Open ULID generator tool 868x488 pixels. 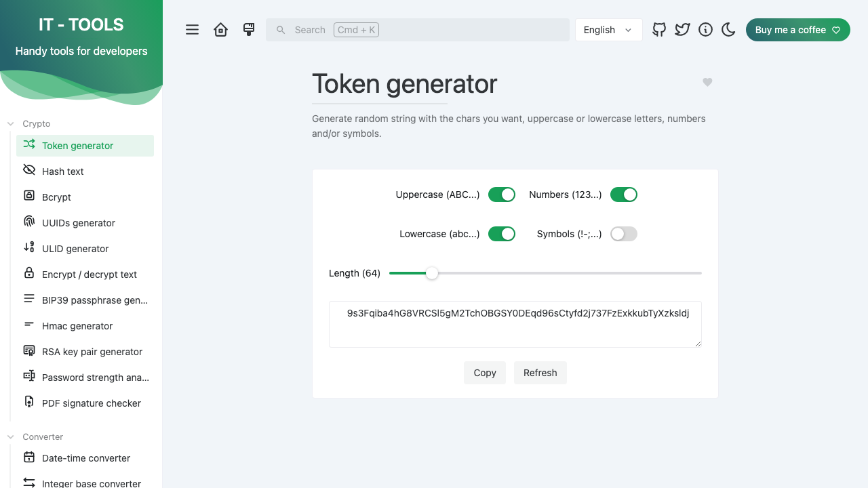tap(85, 249)
